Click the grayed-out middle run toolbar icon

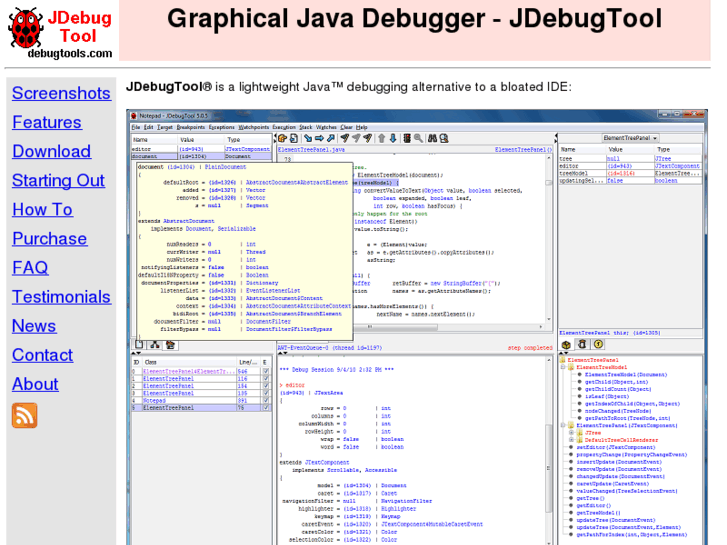coord(356,138)
